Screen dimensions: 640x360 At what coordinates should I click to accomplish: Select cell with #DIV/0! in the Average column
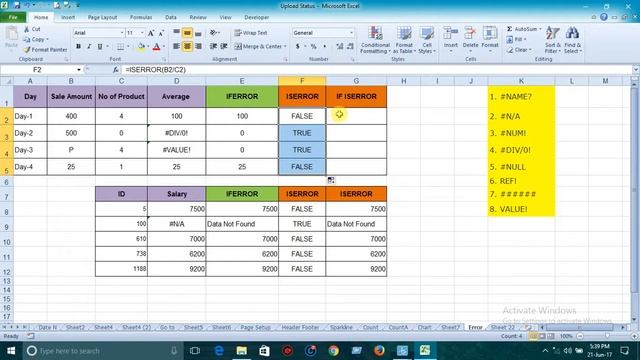[x=176, y=133]
